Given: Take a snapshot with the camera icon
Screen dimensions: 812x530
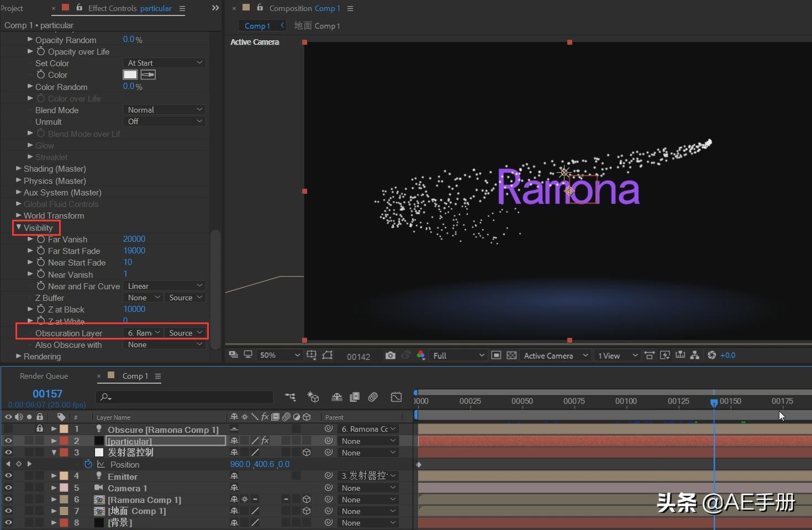Looking at the screenshot, I should click(x=390, y=356).
